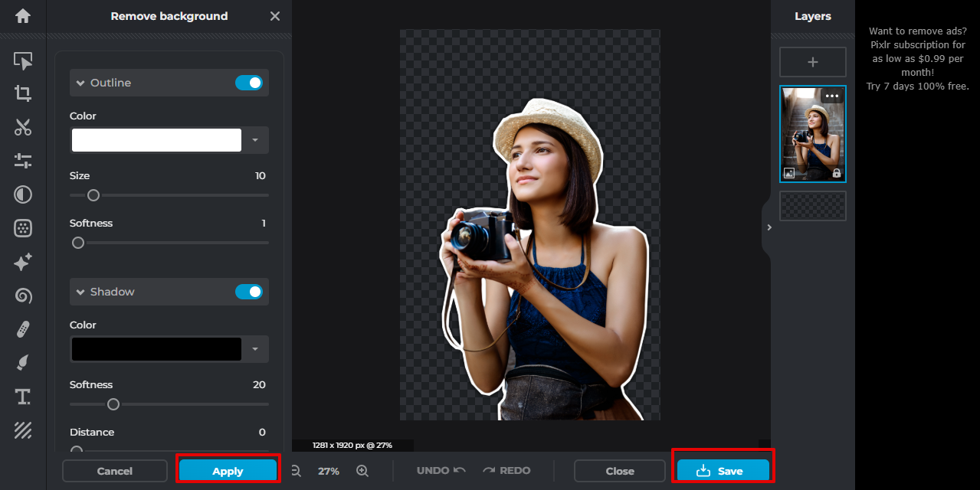980x490 pixels.
Task: Turn off the Shadow toggle
Action: point(249,292)
